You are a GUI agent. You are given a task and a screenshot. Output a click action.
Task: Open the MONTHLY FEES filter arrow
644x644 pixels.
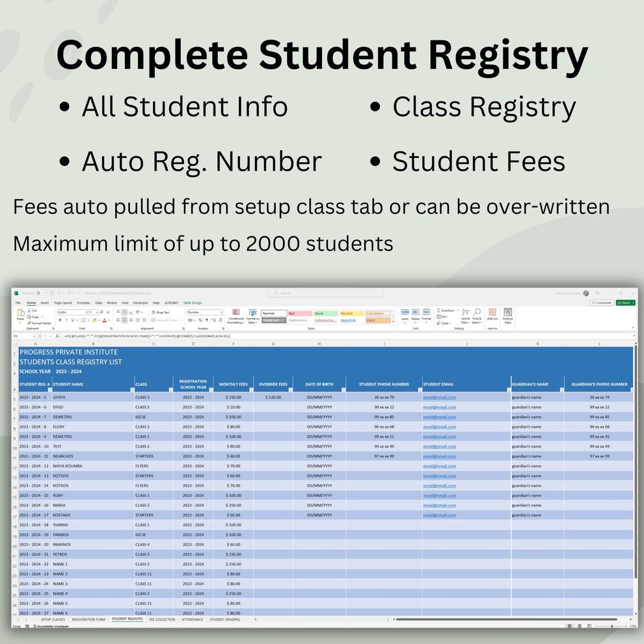(x=250, y=390)
